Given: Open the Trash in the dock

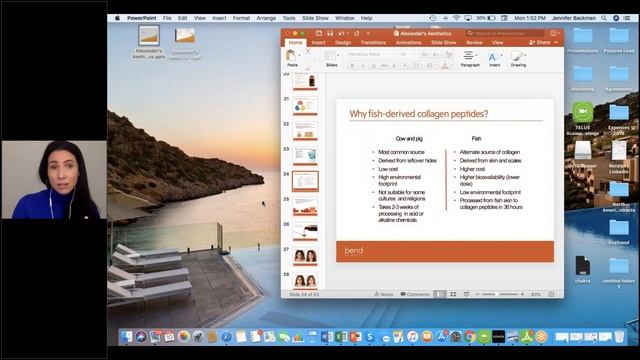Looking at the screenshot, I should 619,337.
